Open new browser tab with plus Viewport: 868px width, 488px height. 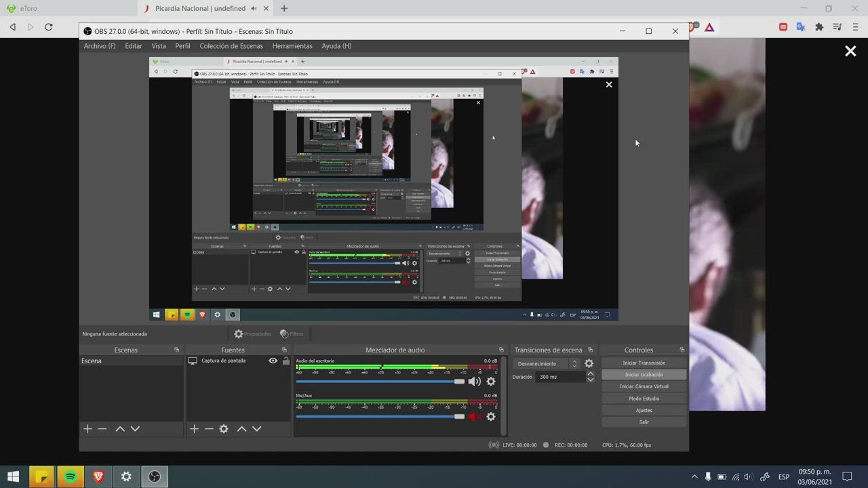pyautogui.click(x=284, y=8)
